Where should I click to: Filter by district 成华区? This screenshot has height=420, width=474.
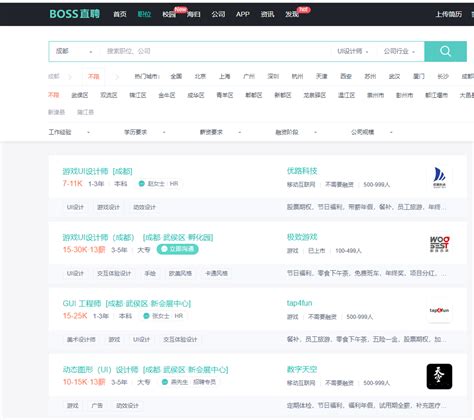tap(196, 95)
